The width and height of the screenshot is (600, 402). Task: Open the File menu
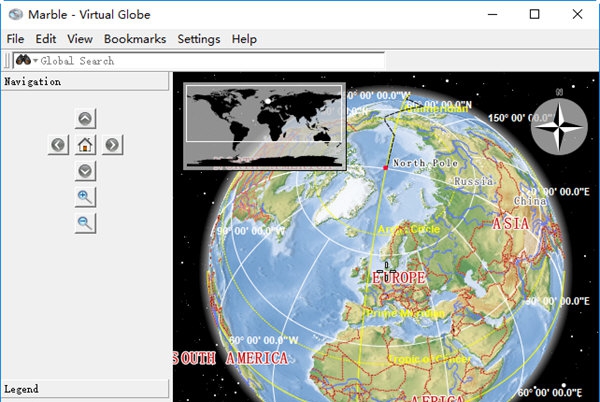tap(15, 39)
